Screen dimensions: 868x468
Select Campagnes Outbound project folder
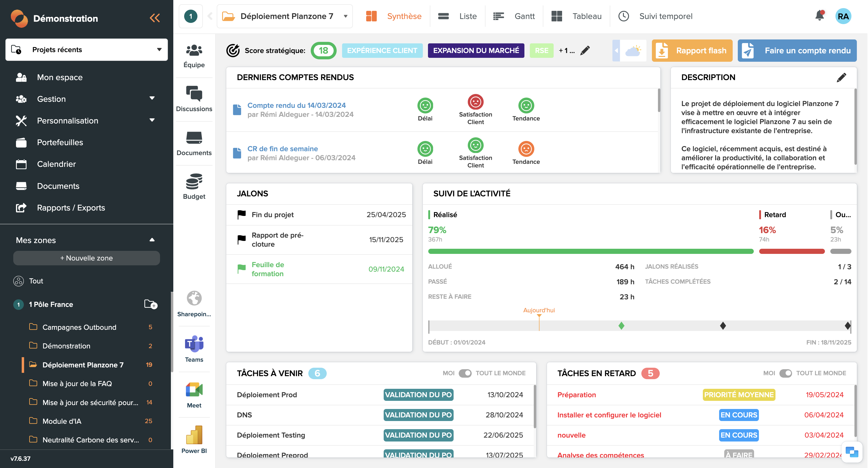79,327
